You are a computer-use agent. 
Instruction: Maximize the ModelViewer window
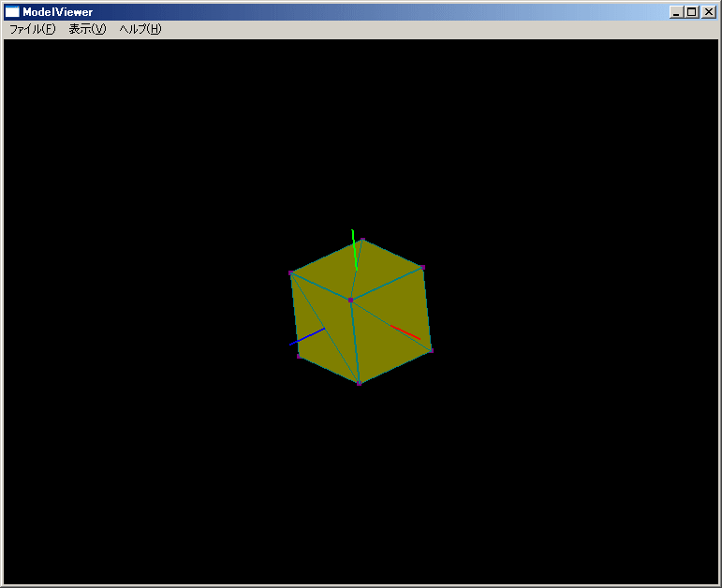tap(692, 12)
